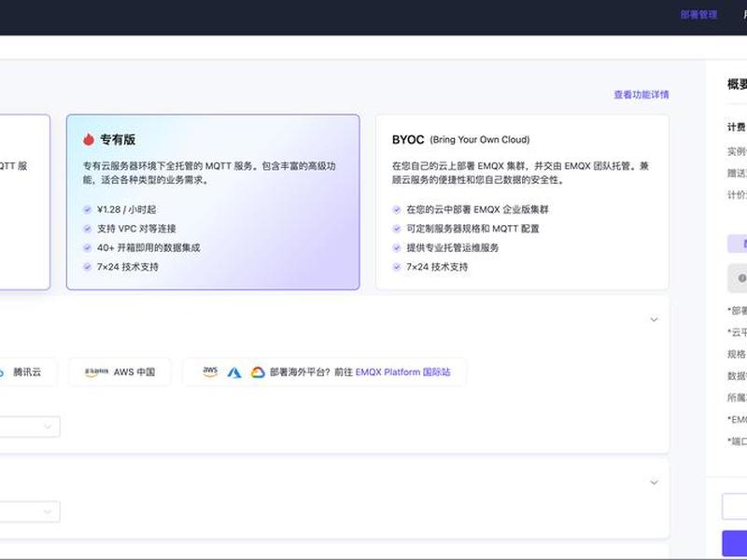This screenshot has height=560, width=747.
Task: Click the BYOC 7×24 技术支持 check icon
Action: tap(396, 267)
